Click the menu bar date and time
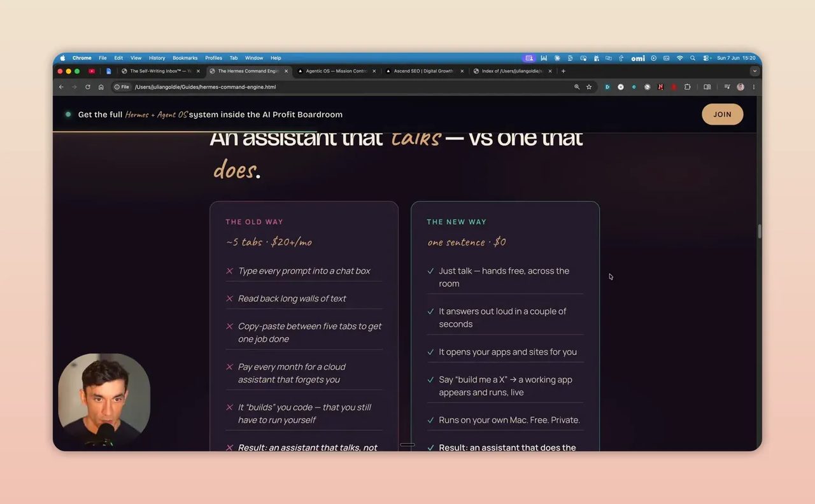The width and height of the screenshot is (815, 504). 736,58
